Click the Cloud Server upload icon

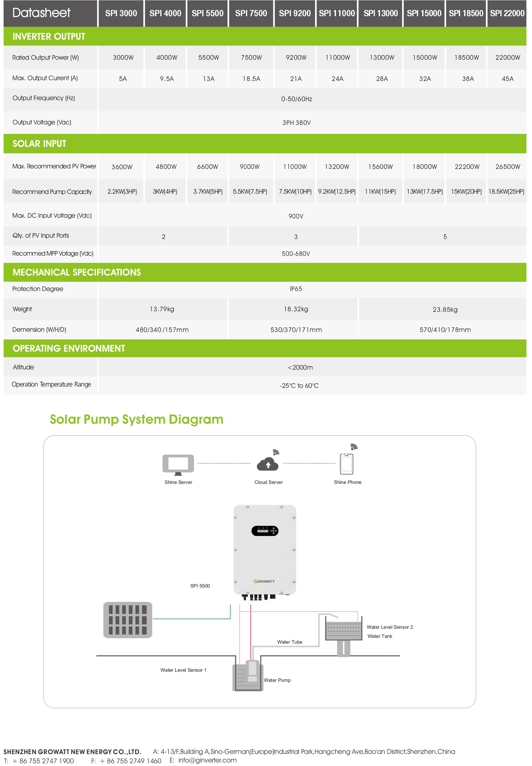pyautogui.click(x=267, y=464)
